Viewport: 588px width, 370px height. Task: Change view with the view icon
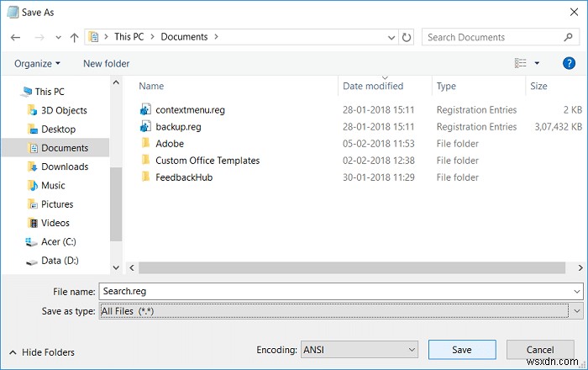[521, 63]
